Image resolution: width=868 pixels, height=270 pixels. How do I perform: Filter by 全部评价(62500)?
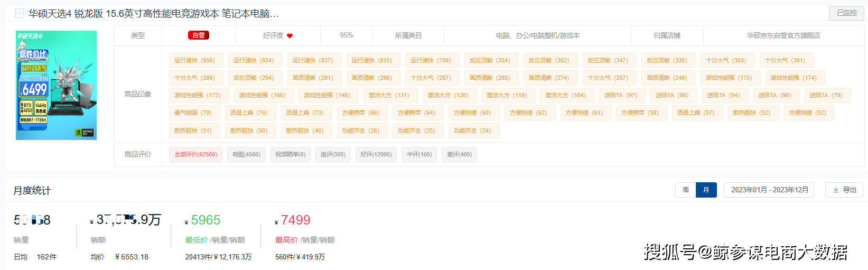click(195, 154)
